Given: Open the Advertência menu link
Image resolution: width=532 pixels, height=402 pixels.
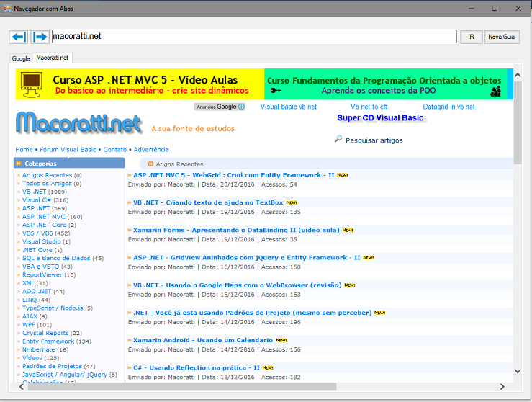Looking at the screenshot, I should [151, 150].
